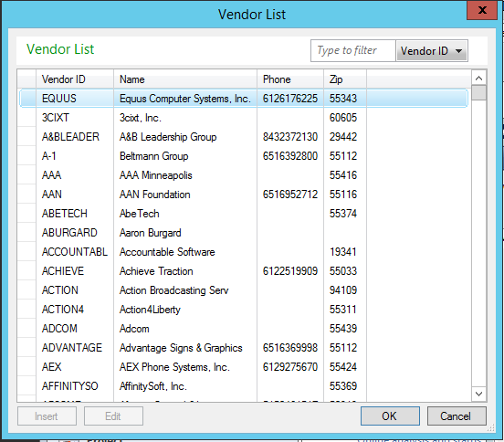The width and height of the screenshot is (504, 442).
Task: Click zip code 60605
Action: coord(343,118)
